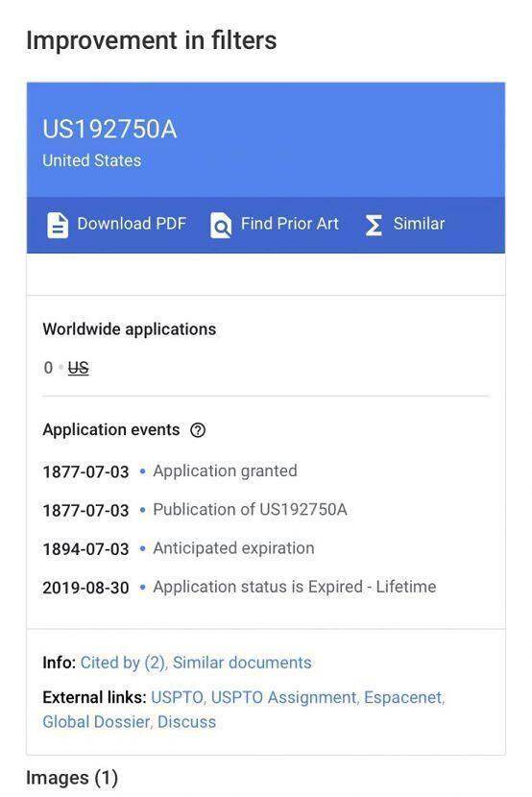532x797 pixels.
Task: Click the Download PDF document icon
Action: click(x=58, y=225)
